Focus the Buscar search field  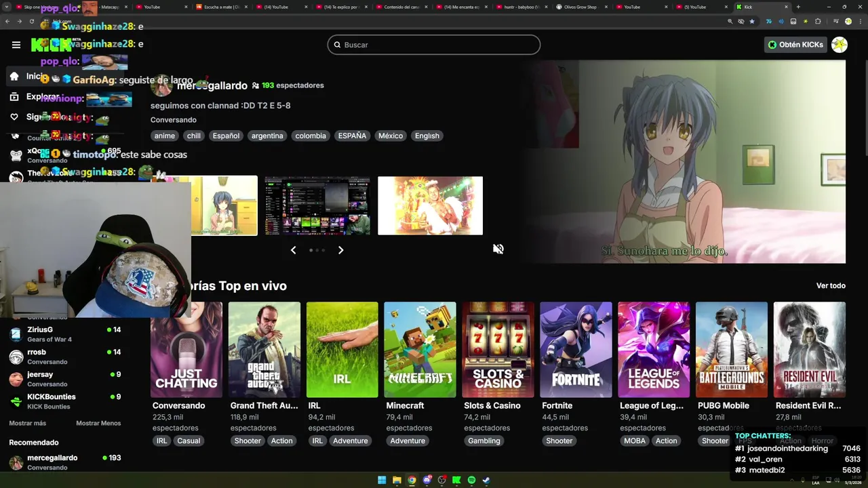(434, 45)
